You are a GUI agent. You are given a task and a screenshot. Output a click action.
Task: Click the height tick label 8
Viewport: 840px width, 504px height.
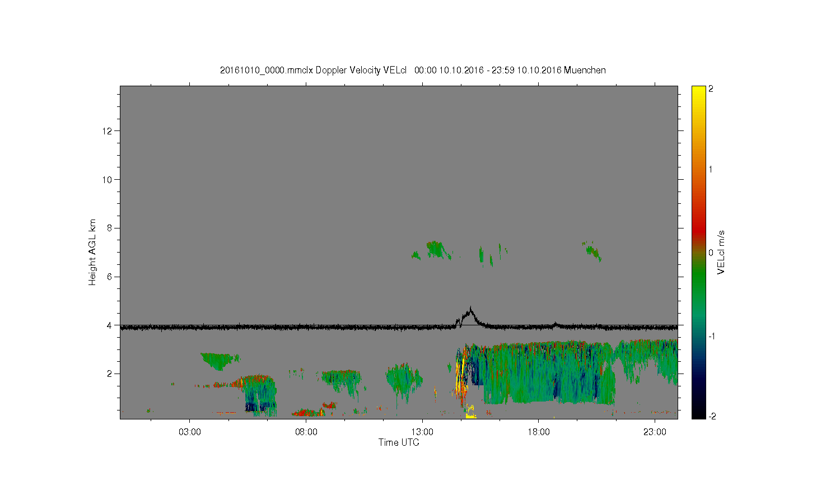pos(110,228)
